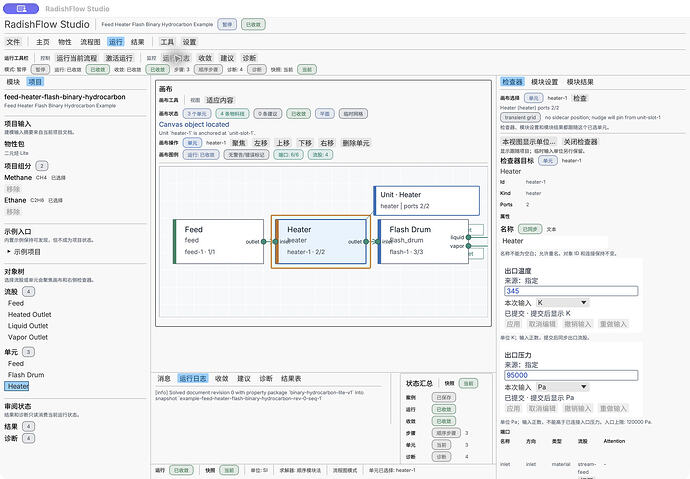The height and width of the screenshot is (479, 690).
Task: Click the Feed block's outlet port dot
Action: click(264, 241)
